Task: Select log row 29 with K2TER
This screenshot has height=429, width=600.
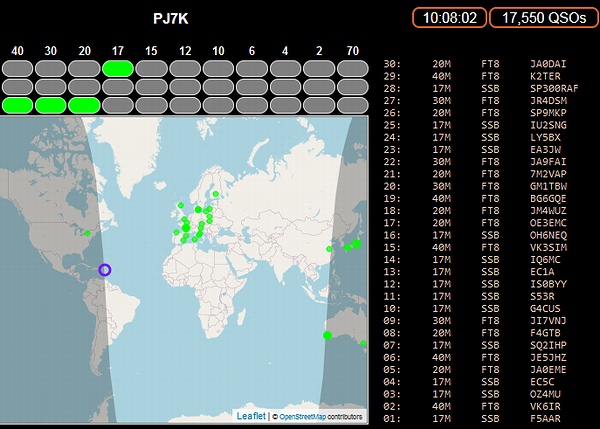Action: point(472,76)
